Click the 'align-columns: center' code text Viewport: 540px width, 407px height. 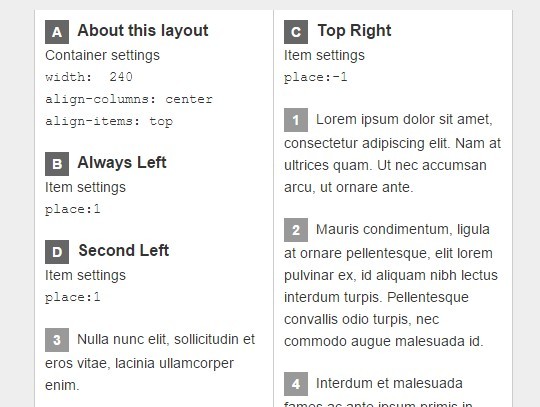[x=129, y=99]
